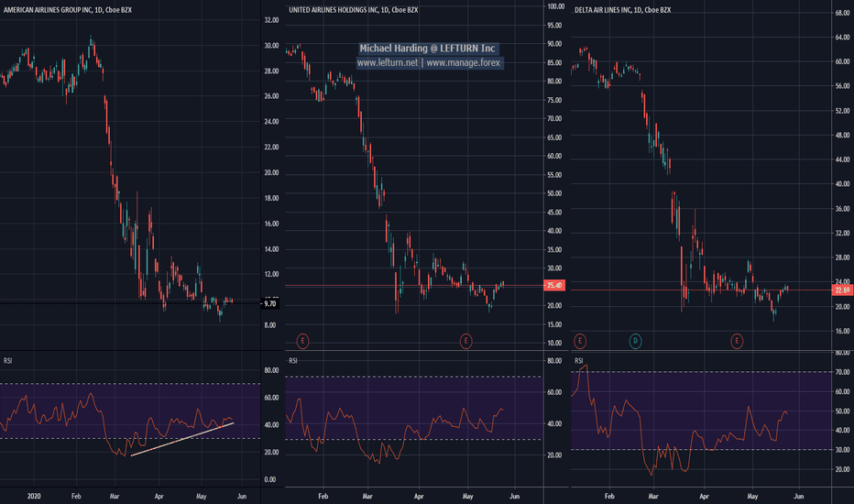Click the 2020 label on American Airlines time axis
854x504 pixels.
coord(34,497)
